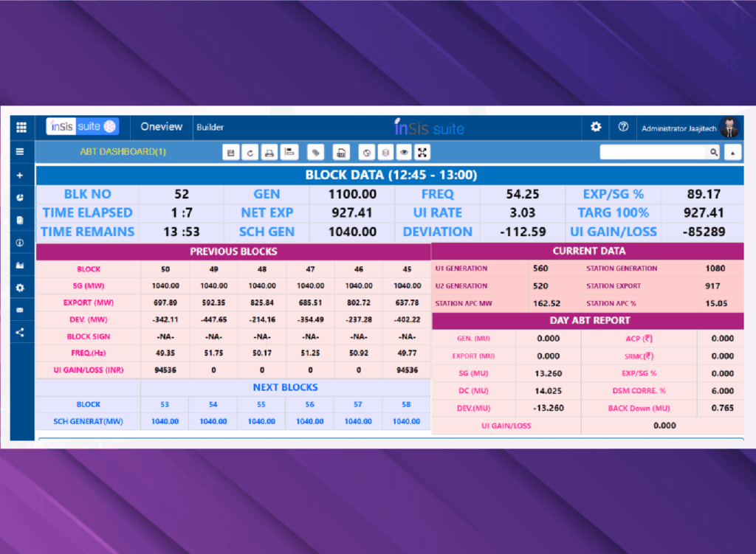Print the dashboard using printer icon
756x554 pixels.
[x=270, y=153]
